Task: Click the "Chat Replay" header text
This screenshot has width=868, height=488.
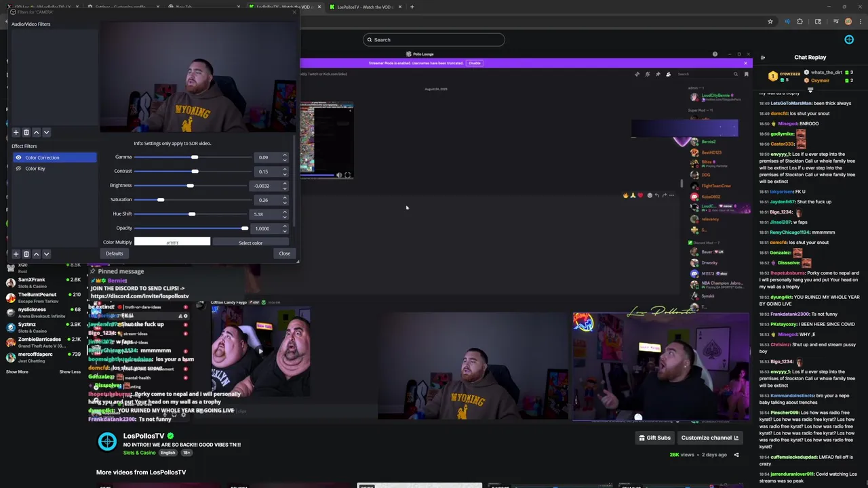Action: coord(810,58)
